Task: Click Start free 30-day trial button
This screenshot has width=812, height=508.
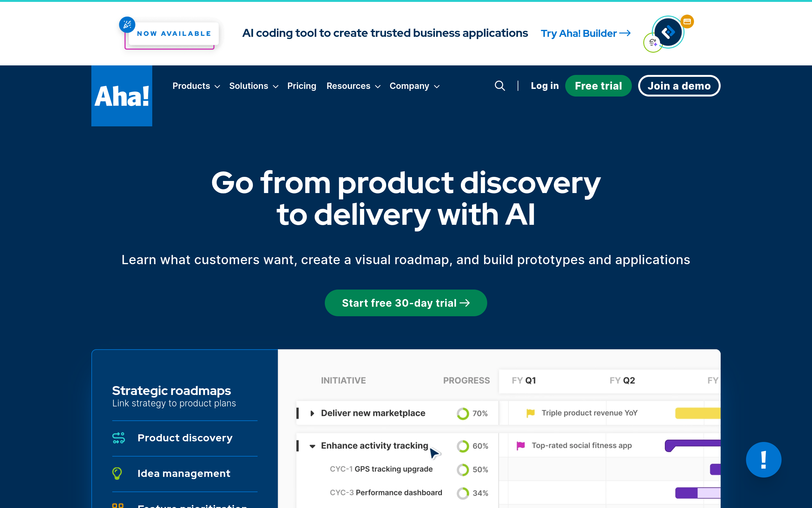Action: pyautogui.click(x=406, y=303)
